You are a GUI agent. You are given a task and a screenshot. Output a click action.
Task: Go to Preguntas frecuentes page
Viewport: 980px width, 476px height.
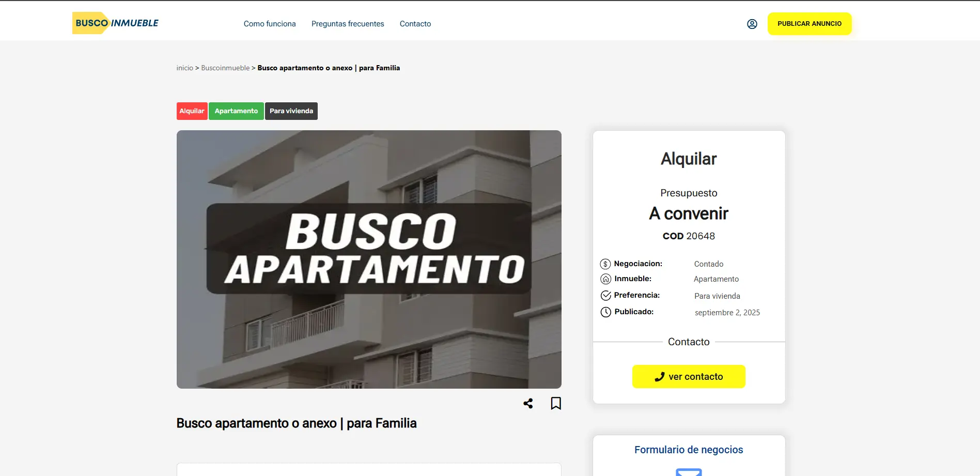[348, 24]
